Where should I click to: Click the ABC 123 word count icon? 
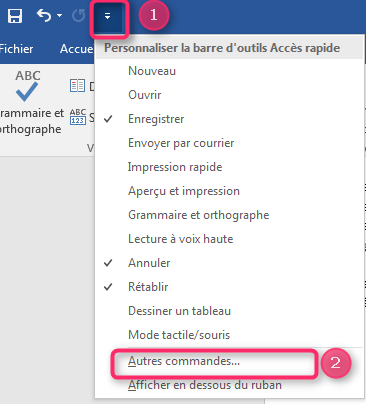tap(78, 117)
